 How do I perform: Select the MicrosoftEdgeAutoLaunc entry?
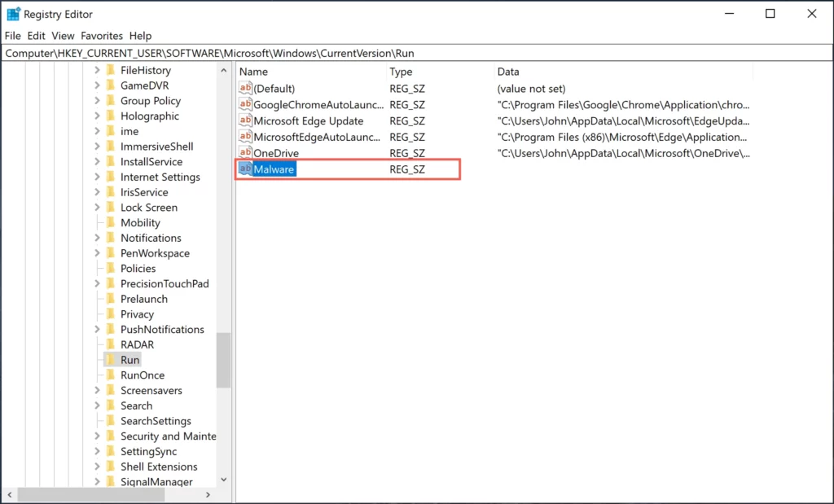tap(314, 137)
